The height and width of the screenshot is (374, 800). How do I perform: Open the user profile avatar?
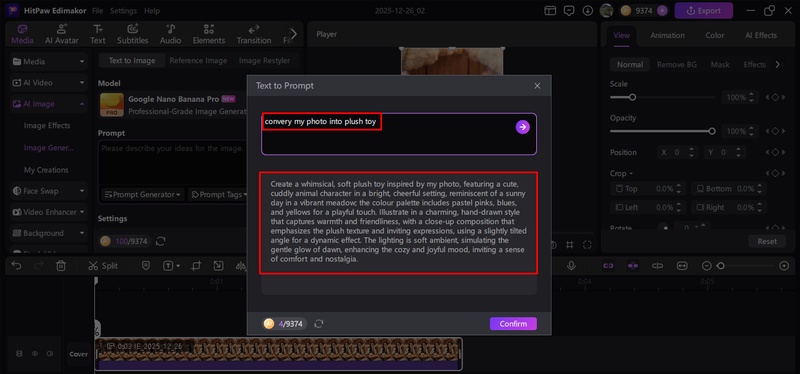(x=607, y=10)
